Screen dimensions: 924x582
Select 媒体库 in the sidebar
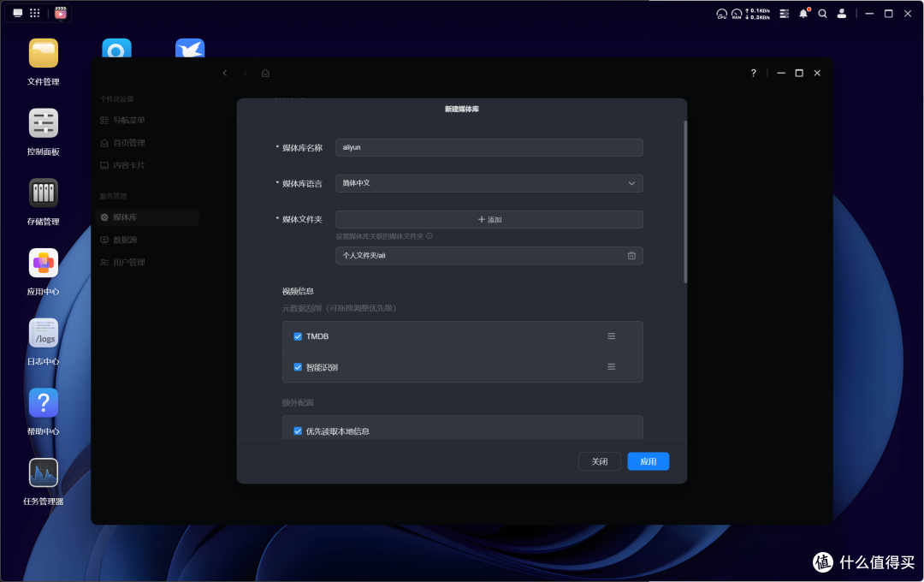(147, 217)
